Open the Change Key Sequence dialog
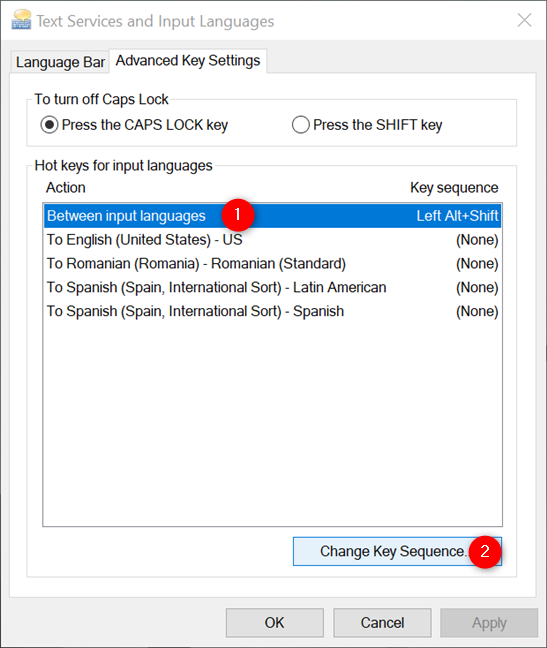 [x=397, y=551]
